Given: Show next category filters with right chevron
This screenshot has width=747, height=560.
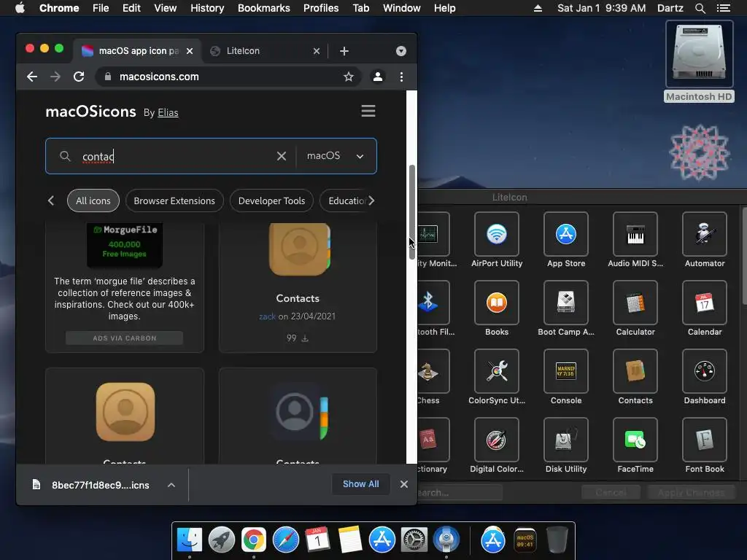Looking at the screenshot, I should (x=371, y=201).
